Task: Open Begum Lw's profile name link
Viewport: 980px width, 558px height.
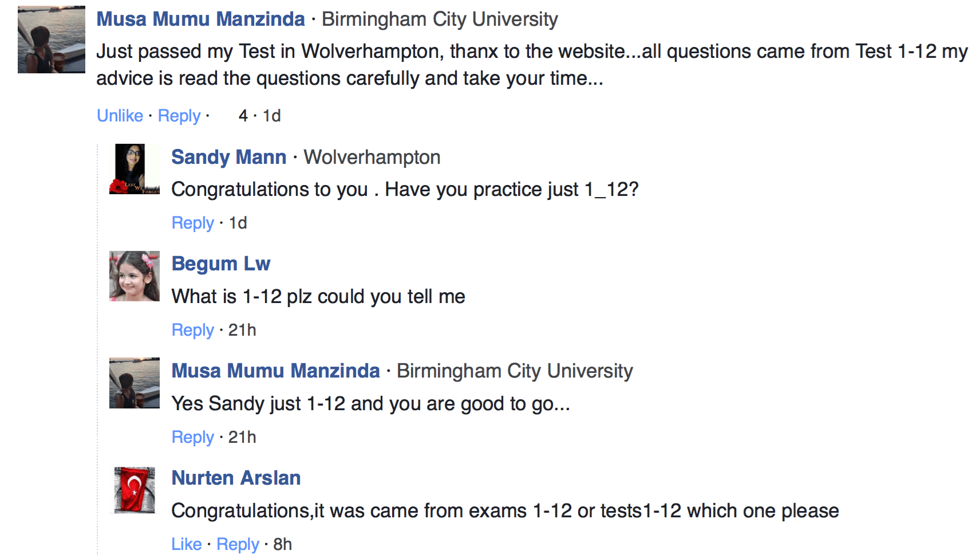Action: pyautogui.click(x=220, y=264)
